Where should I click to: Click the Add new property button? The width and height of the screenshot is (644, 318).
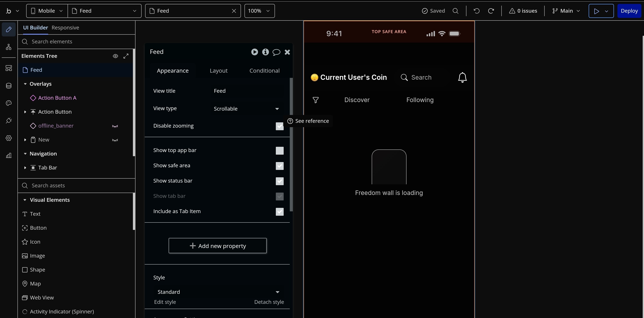[217, 246]
